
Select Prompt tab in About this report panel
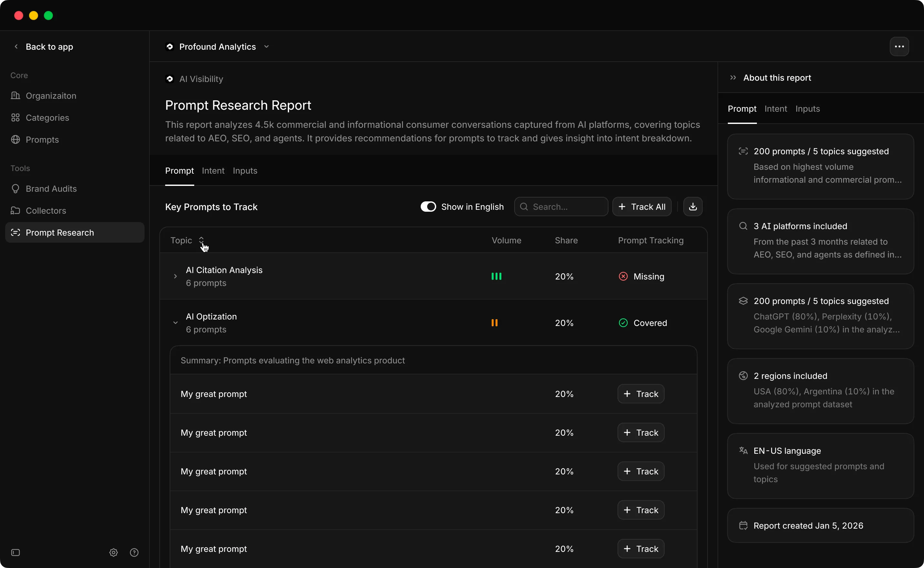pos(742,109)
